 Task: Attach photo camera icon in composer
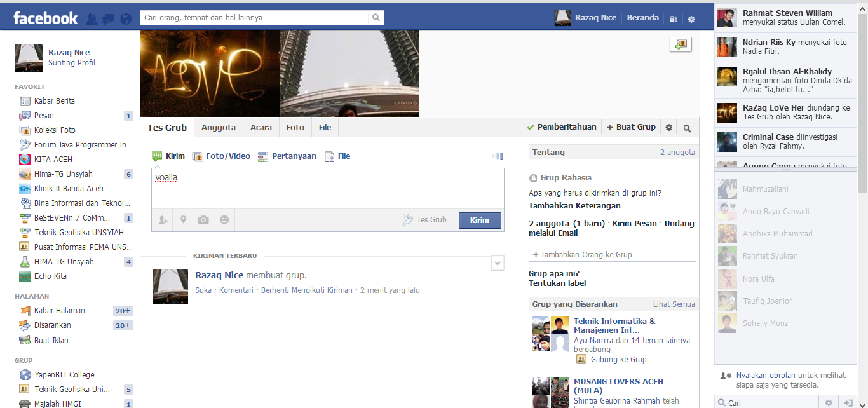pos(203,220)
